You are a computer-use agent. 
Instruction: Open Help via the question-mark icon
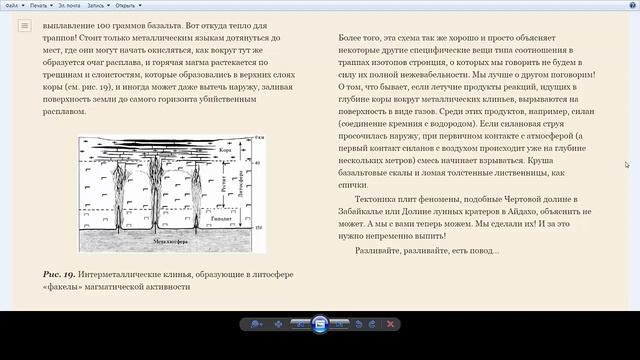633,5
